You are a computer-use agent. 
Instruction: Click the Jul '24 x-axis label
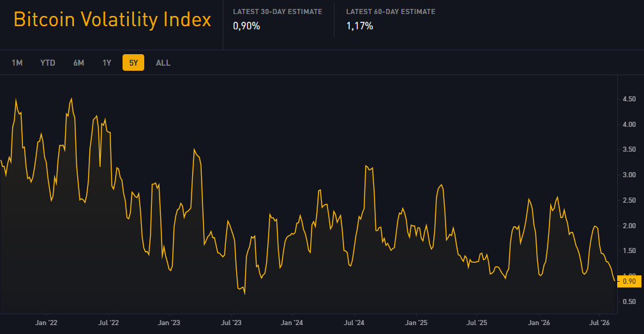[x=354, y=323]
